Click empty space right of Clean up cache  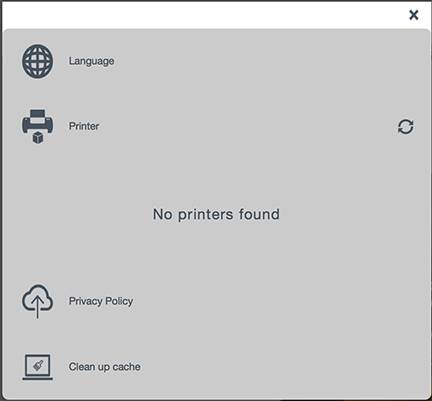tap(283, 367)
